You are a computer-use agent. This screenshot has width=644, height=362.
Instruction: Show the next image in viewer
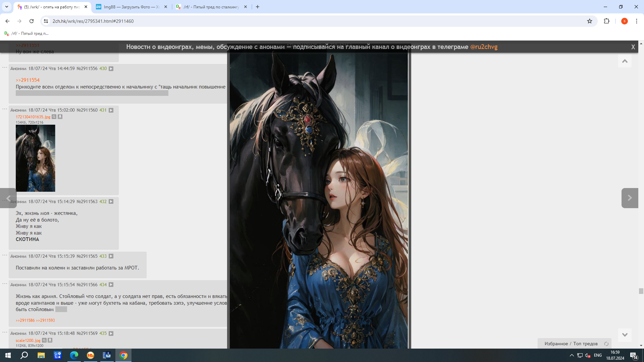[630, 198]
